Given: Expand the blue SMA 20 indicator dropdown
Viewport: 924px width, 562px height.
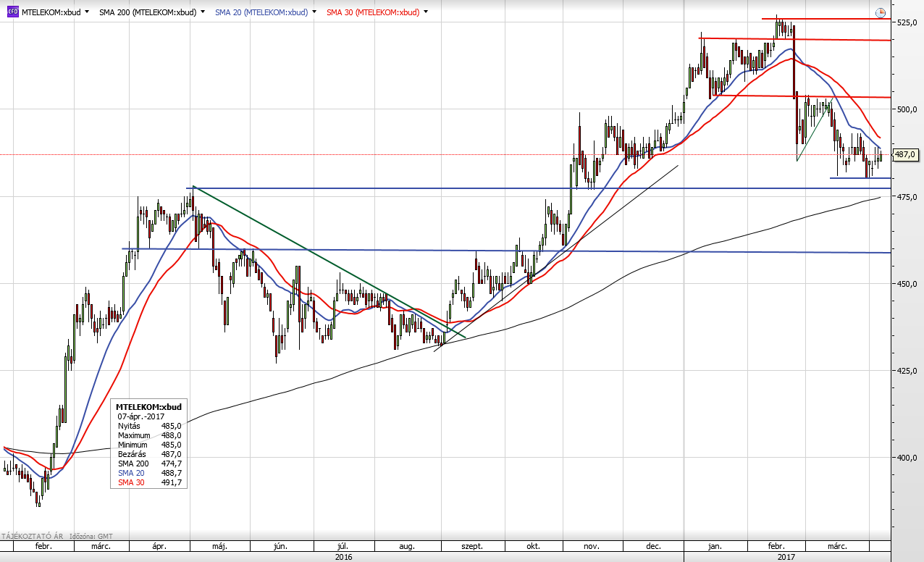Looking at the screenshot, I should (x=314, y=12).
